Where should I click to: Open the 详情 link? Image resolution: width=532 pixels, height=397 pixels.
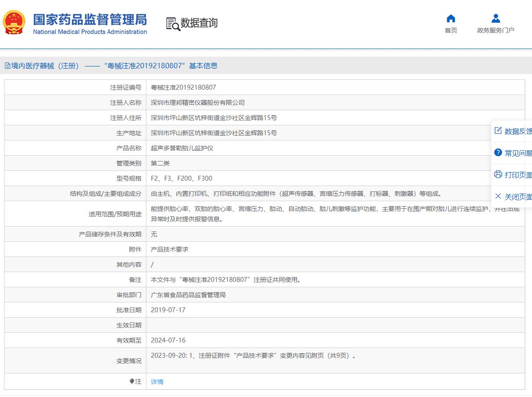(x=157, y=382)
